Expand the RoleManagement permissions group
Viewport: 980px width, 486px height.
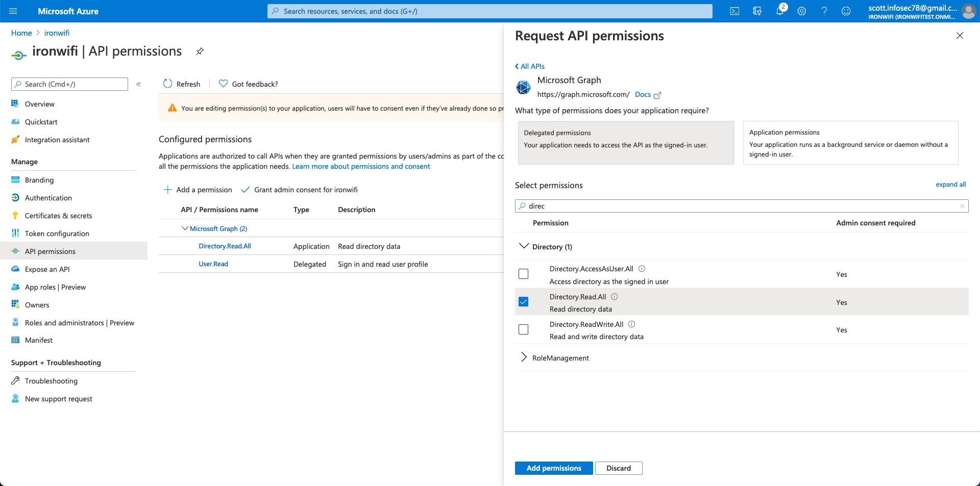point(524,357)
